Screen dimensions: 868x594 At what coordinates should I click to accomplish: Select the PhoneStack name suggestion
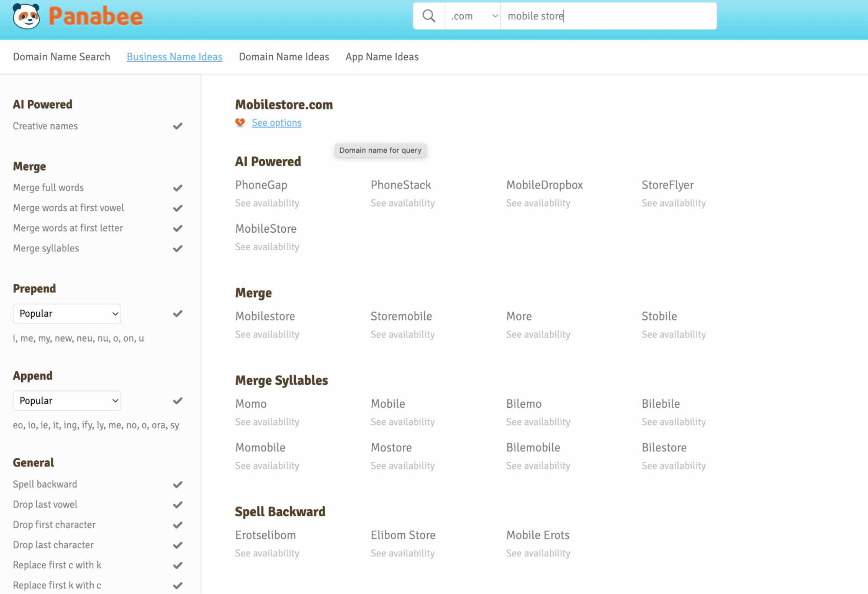pos(401,185)
